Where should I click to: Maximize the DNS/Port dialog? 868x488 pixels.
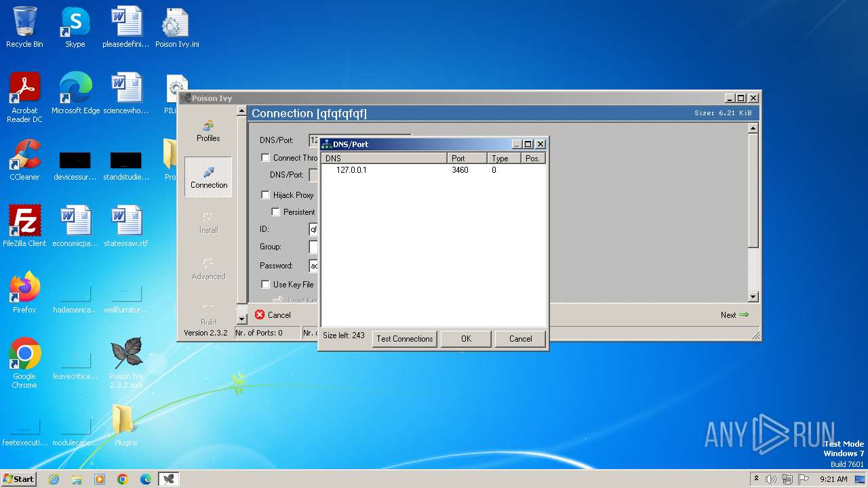528,144
